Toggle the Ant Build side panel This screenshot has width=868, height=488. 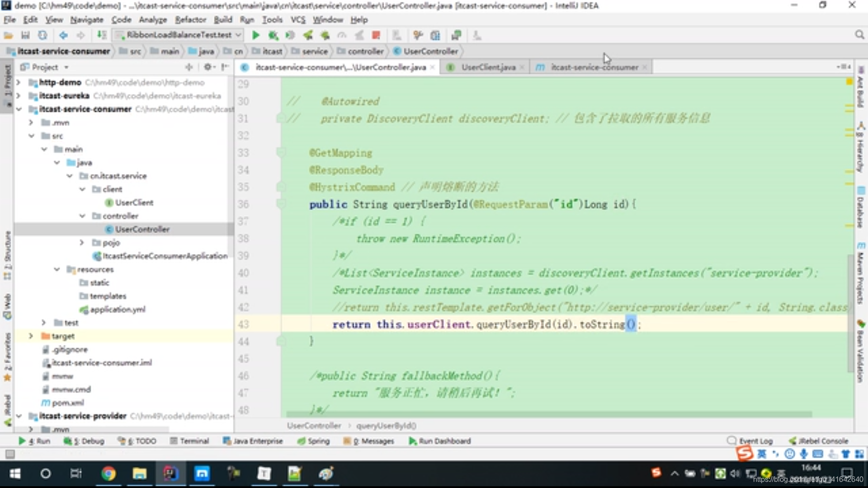pos(861,88)
